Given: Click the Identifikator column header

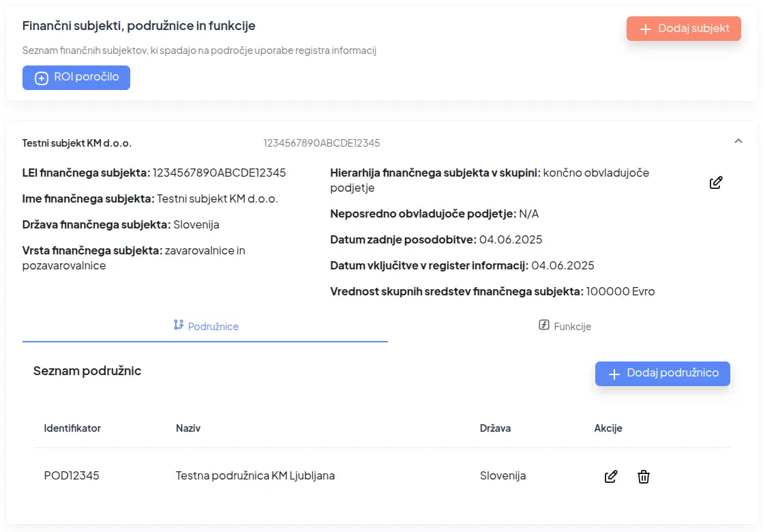Looking at the screenshot, I should pos(72,428).
